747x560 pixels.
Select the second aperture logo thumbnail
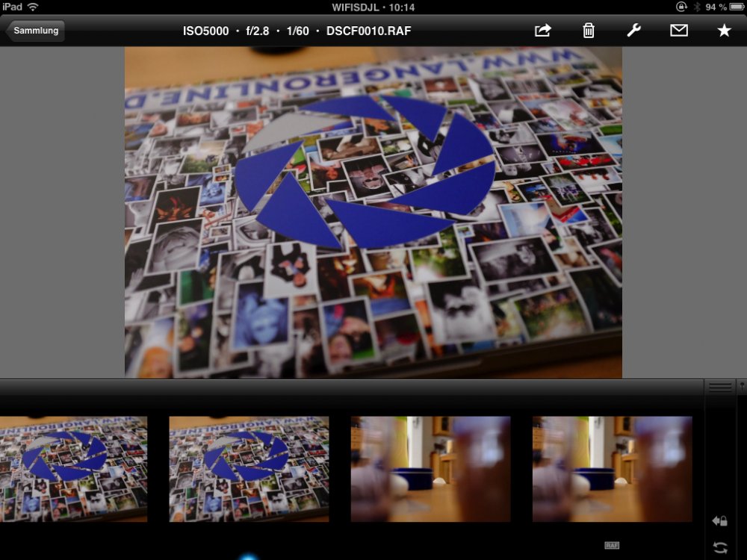tap(249, 469)
